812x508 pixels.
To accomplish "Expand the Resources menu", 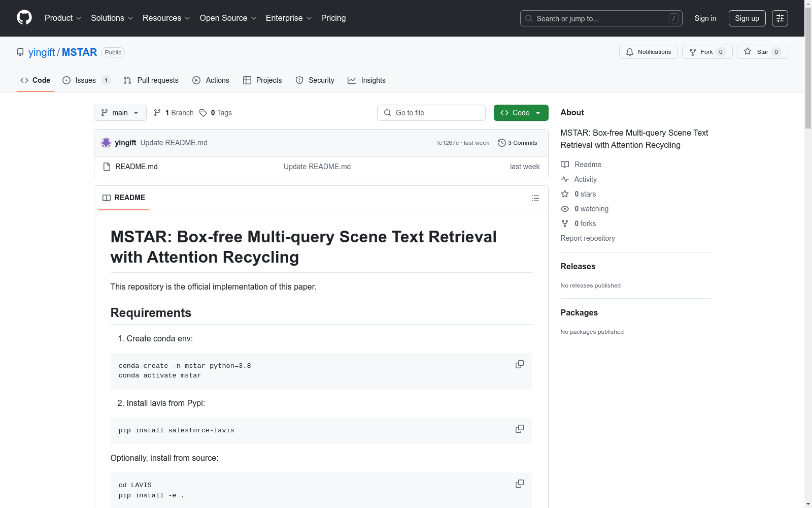I will click(166, 18).
